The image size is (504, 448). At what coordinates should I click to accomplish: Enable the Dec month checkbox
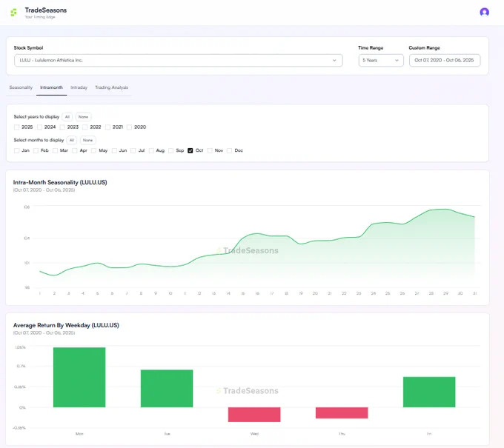click(x=230, y=150)
